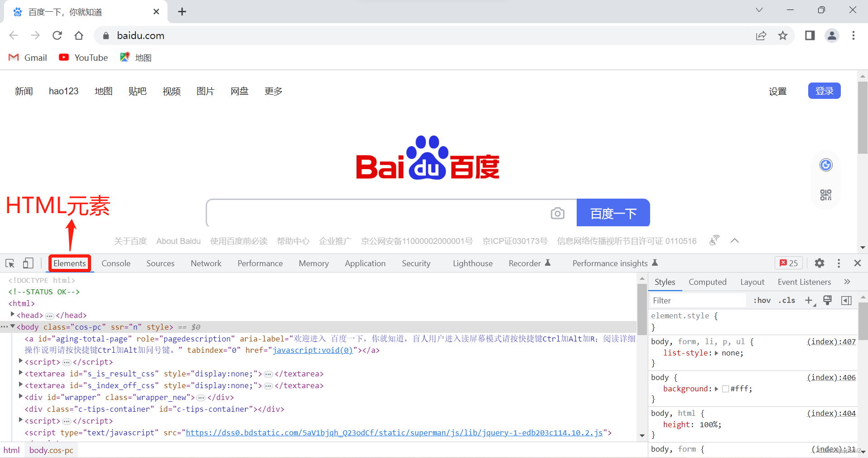This screenshot has height=458, width=868.
Task: Toggle the :hov element state button
Action: 762,300
